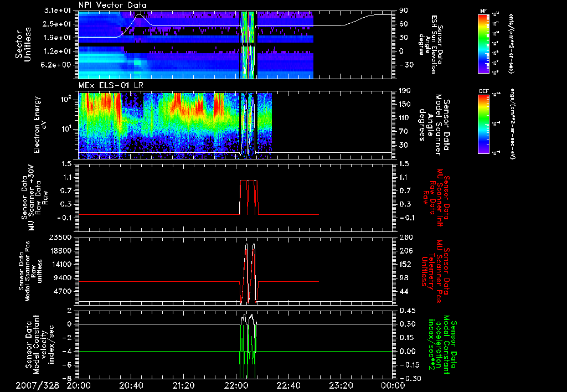This screenshot has height=392, width=567.
Task: Click the green 'Model Constant acceleration' axis title
Action: 442,345
